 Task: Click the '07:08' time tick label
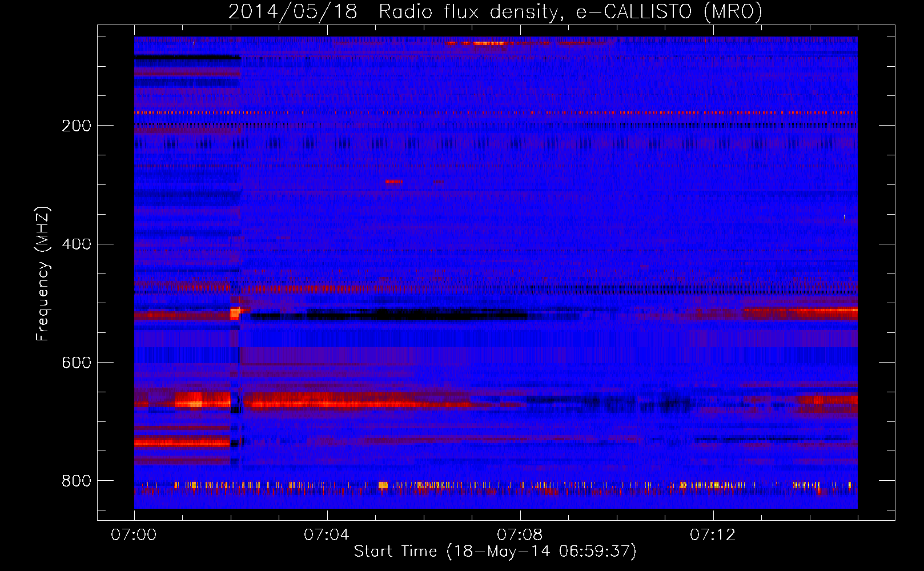pos(520,535)
